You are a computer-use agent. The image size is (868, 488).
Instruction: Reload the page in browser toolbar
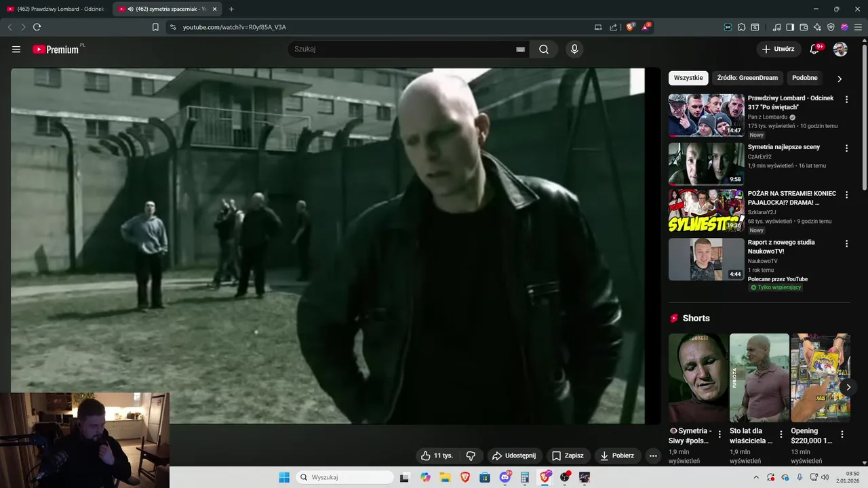click(37, 27)
